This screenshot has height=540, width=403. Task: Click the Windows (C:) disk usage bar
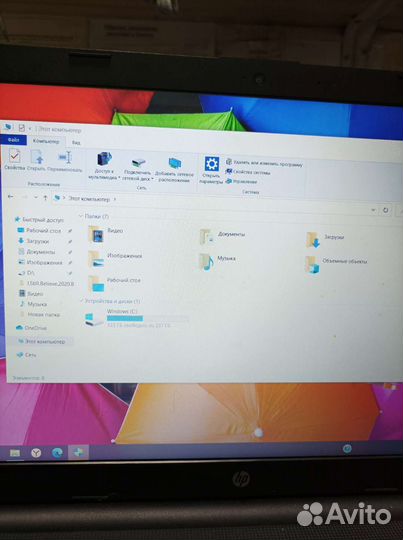coord(147,318)
